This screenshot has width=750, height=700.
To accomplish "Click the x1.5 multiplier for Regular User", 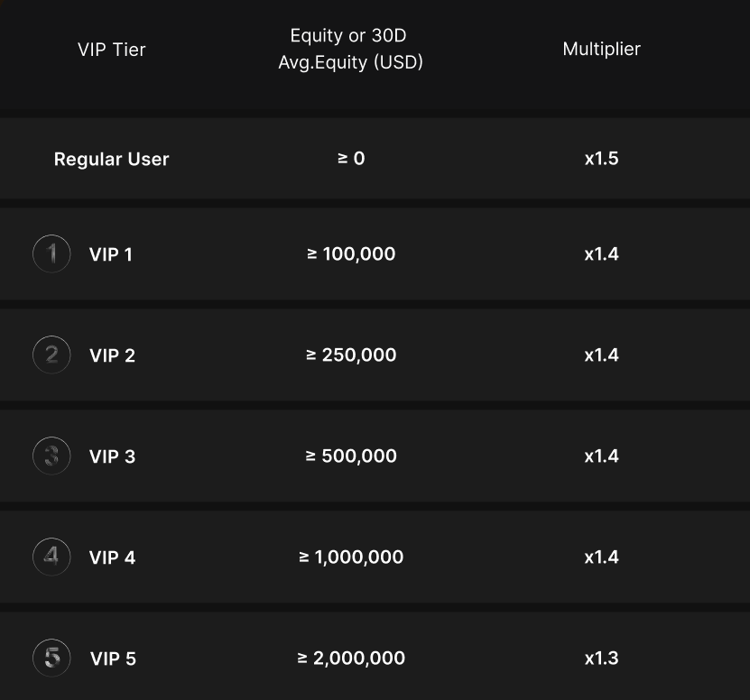I will 601,158.
